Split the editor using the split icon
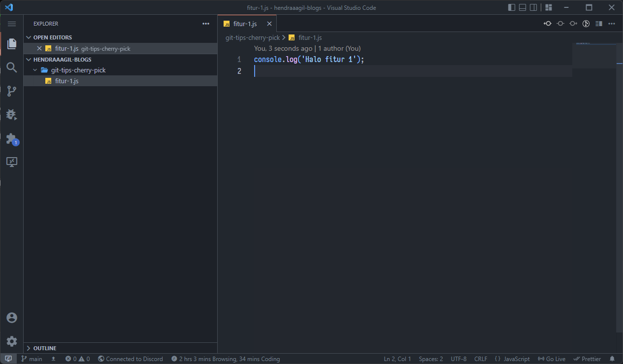 tap(598, 23)
